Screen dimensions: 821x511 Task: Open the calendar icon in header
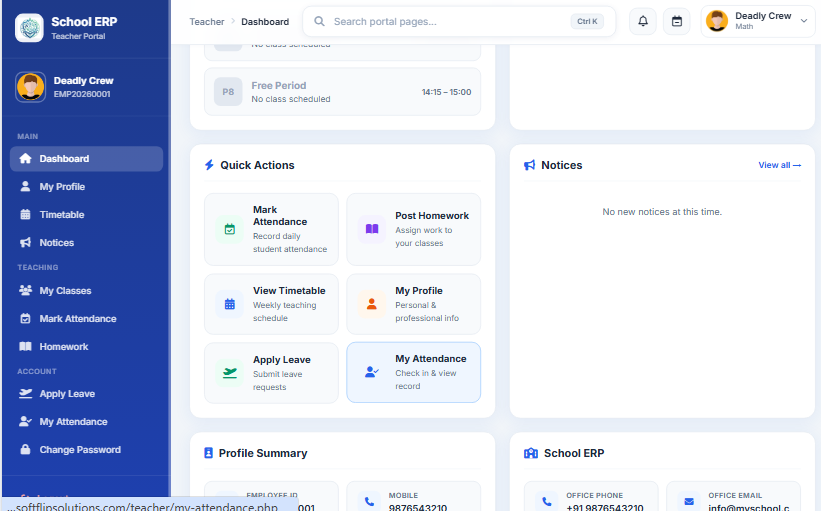(676, 21)
